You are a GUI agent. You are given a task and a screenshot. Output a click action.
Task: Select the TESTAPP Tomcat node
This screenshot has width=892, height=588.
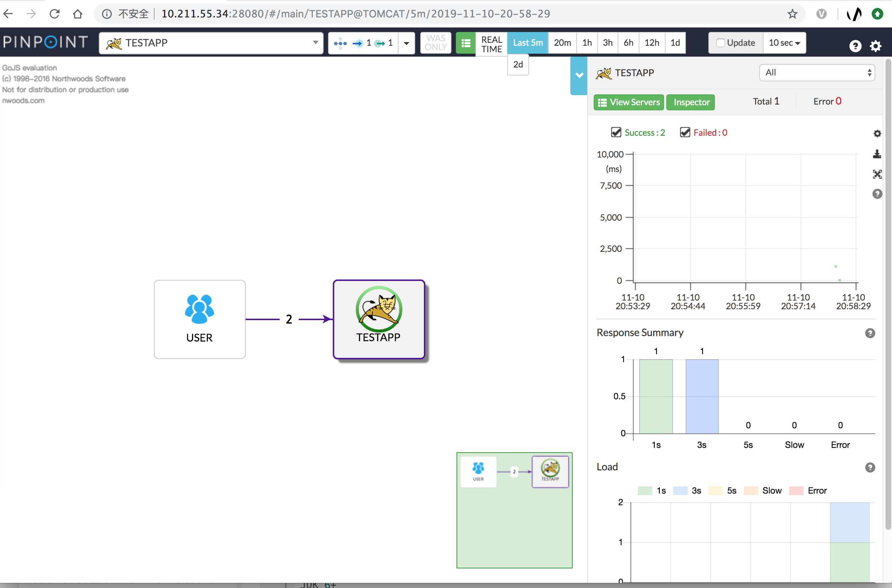pyautogui.click(x=379, y=319)
